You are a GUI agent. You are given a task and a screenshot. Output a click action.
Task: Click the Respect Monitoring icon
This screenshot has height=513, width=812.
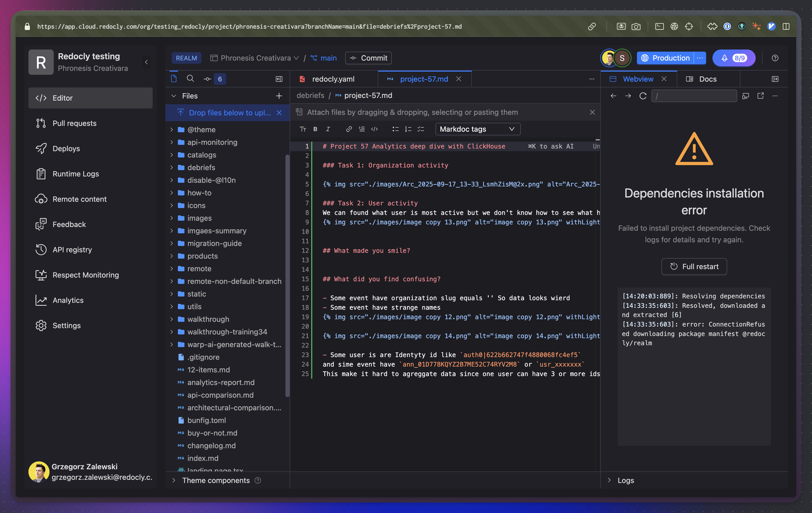point(41,275)
